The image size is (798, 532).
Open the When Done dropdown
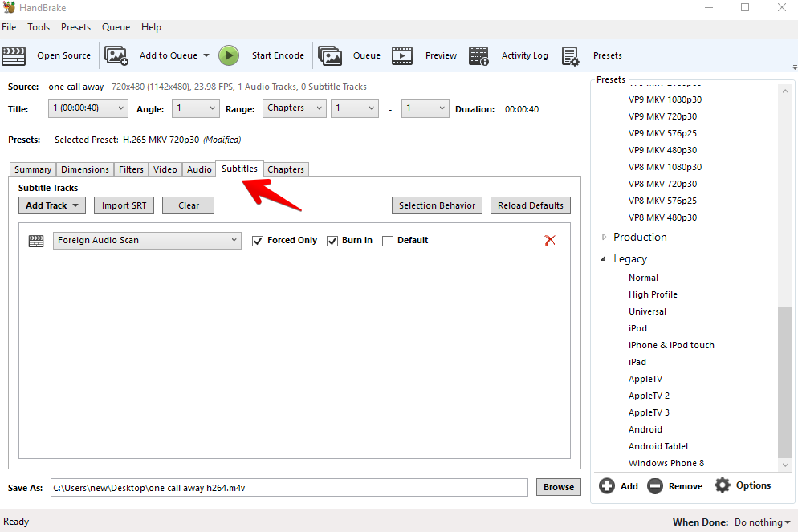tap(763, 522)
